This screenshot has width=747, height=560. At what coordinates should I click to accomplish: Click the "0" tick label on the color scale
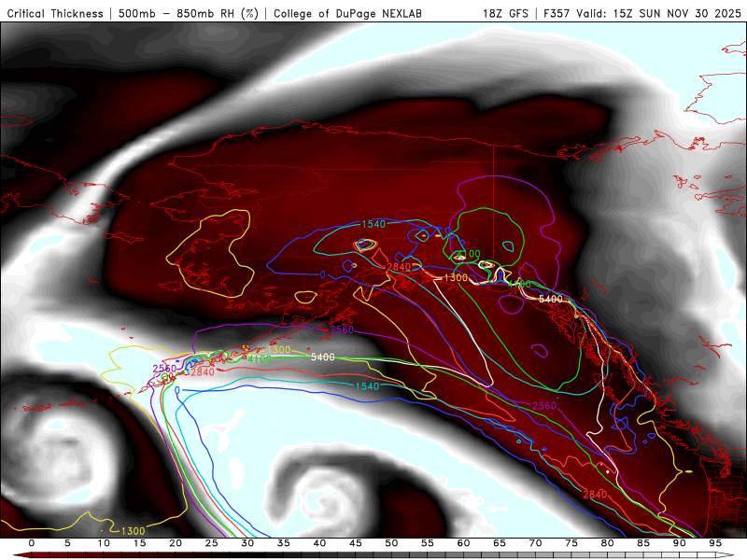(x=32, y=543)
